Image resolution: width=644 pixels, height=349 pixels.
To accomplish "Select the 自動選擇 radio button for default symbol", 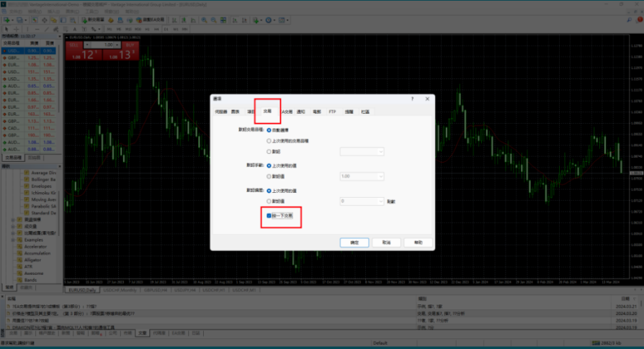I will click(269, 130).
